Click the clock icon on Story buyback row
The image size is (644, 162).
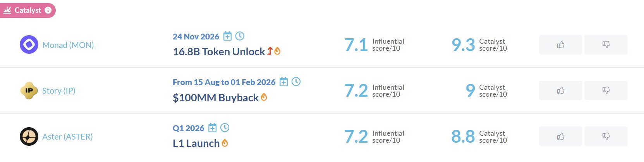[296, 82]
